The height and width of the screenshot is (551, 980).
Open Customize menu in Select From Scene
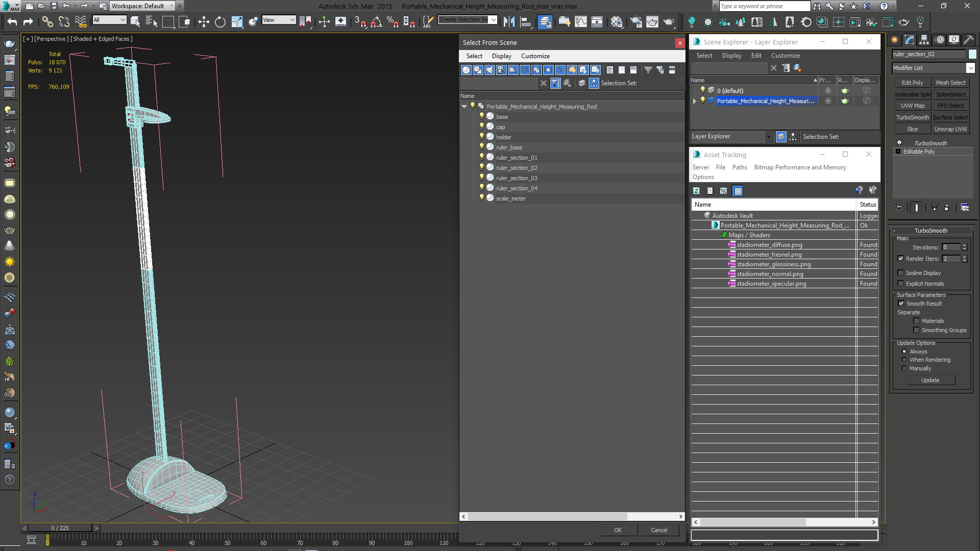click(x=535, y=56)
